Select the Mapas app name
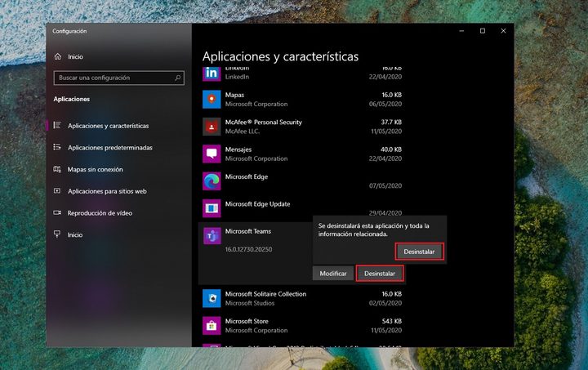Image resolution: width=588 pixels, height=370 pixels. (x=234, y=95)
